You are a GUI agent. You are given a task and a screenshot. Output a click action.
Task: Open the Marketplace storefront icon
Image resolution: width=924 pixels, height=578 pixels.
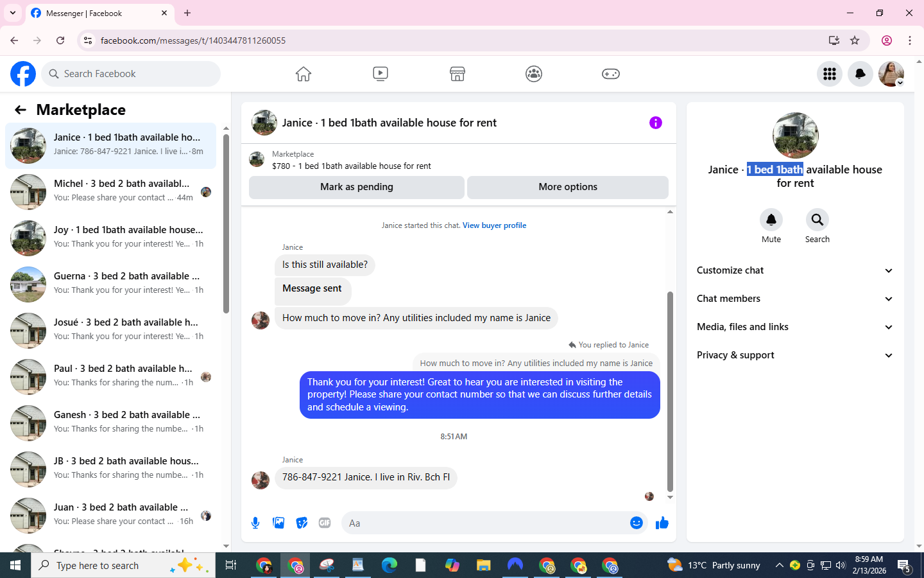458,74
